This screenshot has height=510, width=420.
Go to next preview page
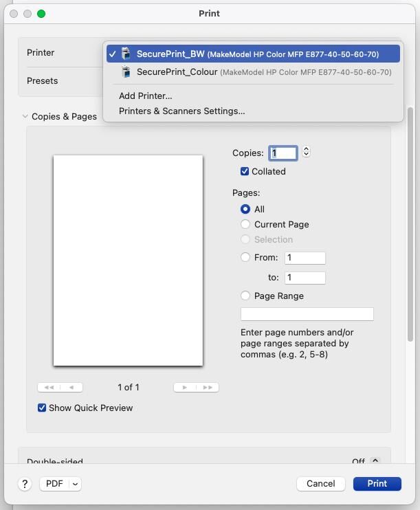click(x=185, y=388)
